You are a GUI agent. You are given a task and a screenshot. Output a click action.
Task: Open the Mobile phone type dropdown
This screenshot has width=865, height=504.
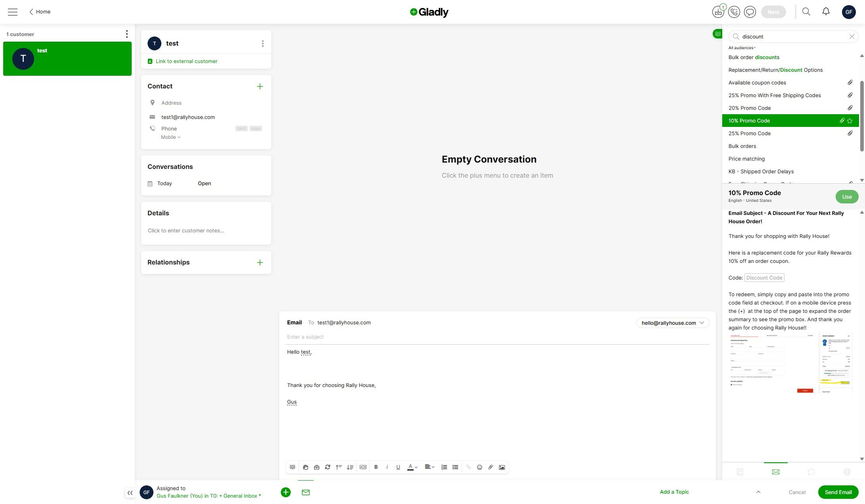click(x=171, y=137)
